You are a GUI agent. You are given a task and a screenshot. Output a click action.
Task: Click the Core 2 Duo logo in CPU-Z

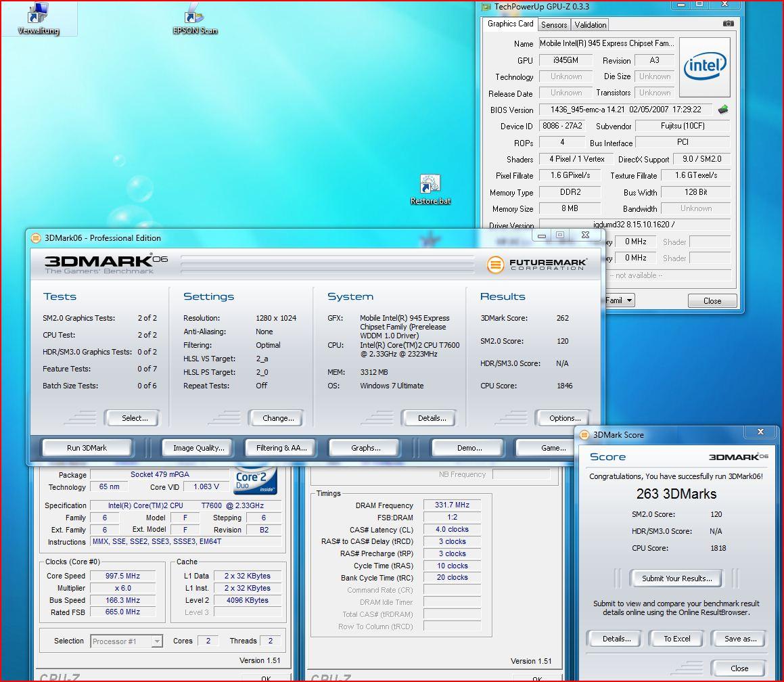click(x=255, y=481)
